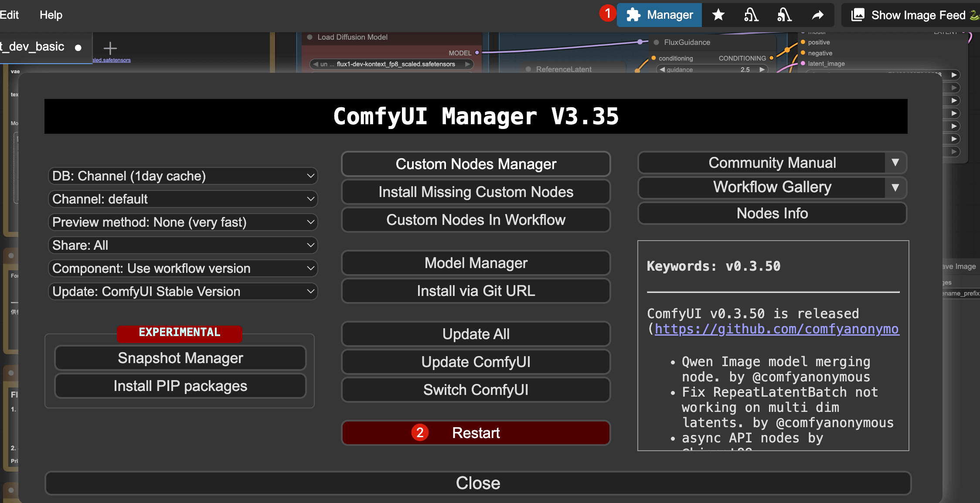Click the guidance 2.5 value field
The height and width of the screenshot is (503, 980).
712,70
